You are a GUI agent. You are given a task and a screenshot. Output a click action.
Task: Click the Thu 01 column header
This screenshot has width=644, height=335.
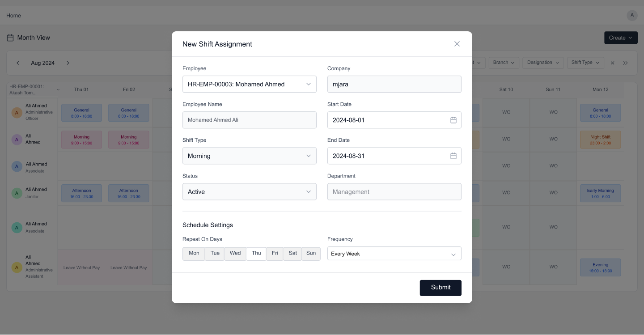click(81, 89)
